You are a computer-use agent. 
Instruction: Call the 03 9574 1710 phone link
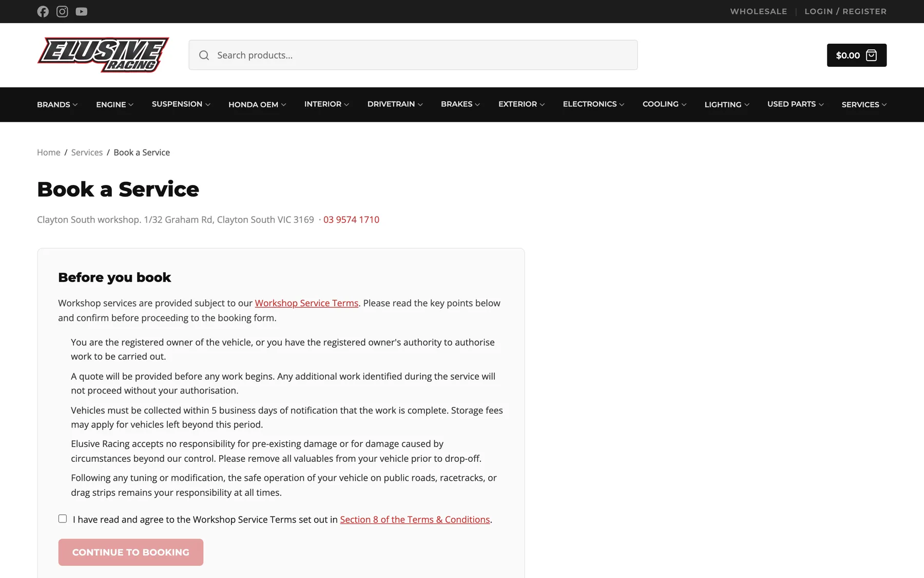coord(351,219)
